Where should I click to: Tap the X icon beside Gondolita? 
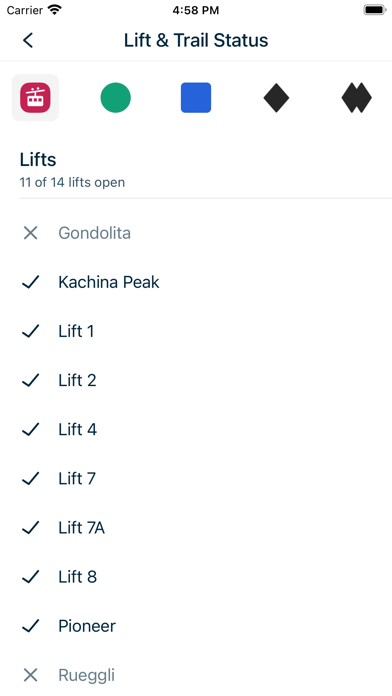point(30,233)
